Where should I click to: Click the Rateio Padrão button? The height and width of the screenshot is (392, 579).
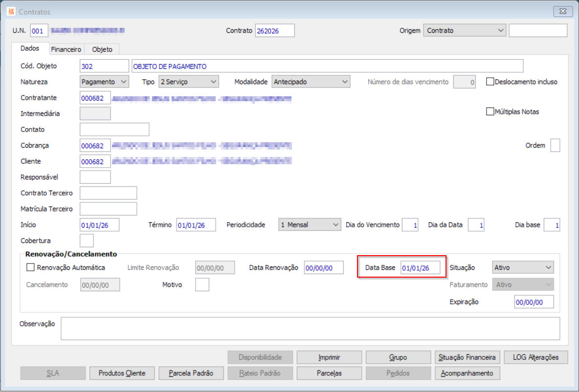point(260,373)
